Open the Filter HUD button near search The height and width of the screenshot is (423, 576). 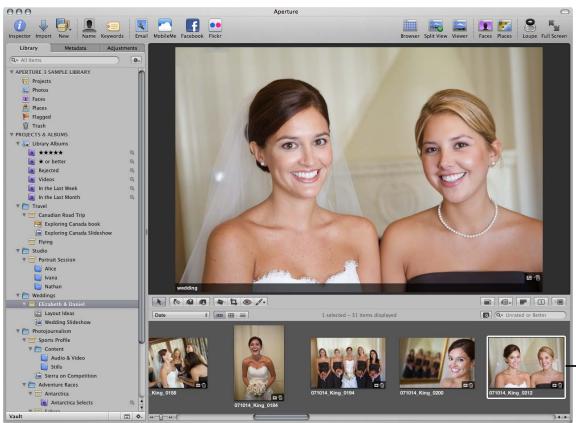click(x=486, y=315)
